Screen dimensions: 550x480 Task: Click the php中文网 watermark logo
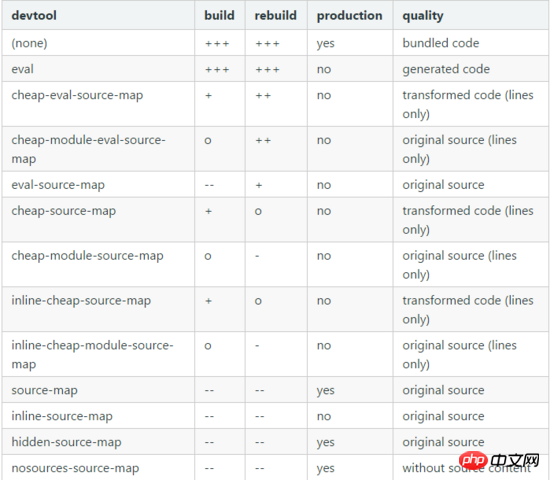(499, 460)
